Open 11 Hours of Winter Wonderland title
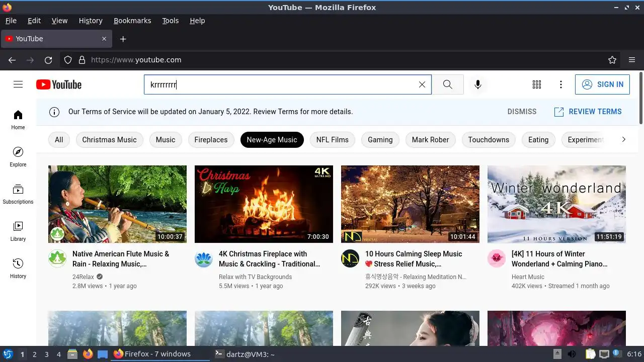This screenshot has width=644, height=362. tap(559, 259)
